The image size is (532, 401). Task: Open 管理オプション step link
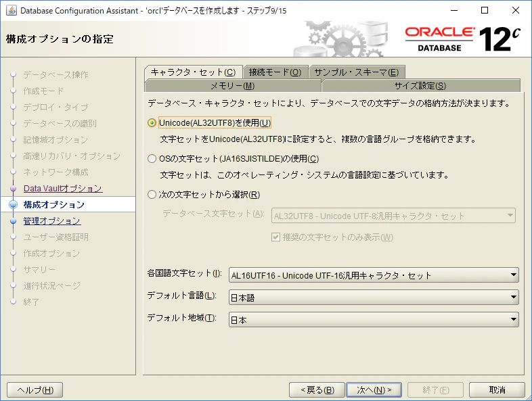[x=52, y=221]
